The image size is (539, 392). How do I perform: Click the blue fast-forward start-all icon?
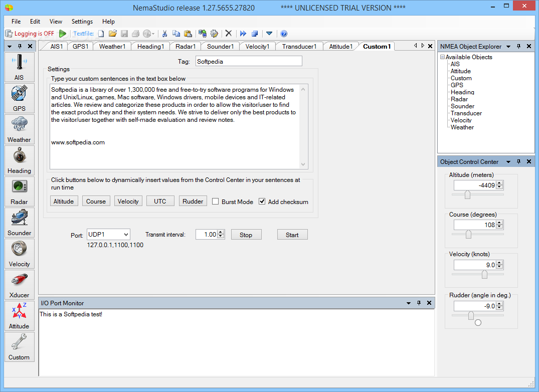(243, 34)
